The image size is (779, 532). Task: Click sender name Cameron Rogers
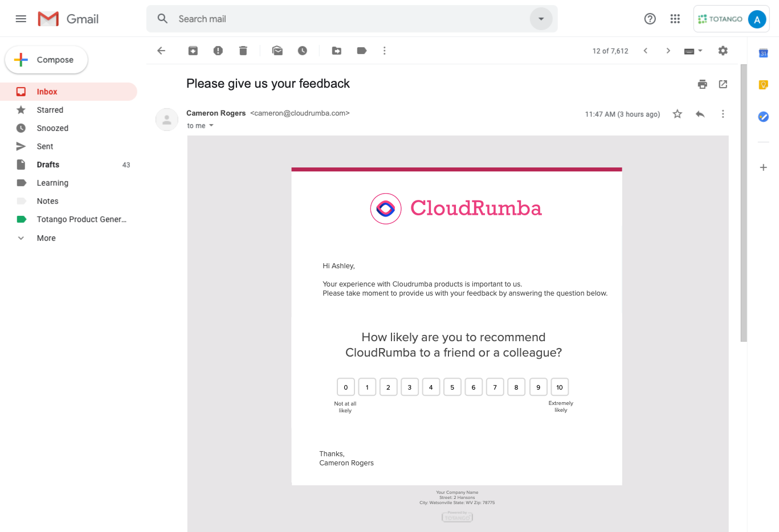[x=216, y=113]
